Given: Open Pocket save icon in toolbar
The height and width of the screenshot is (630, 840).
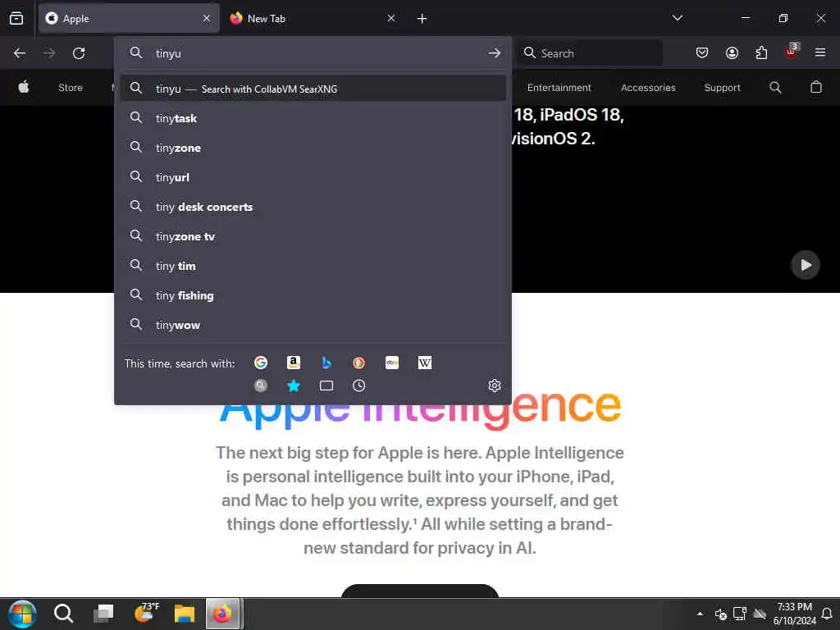Looking at the screenshot, I should pyautogui.click(x=702, y=53).
